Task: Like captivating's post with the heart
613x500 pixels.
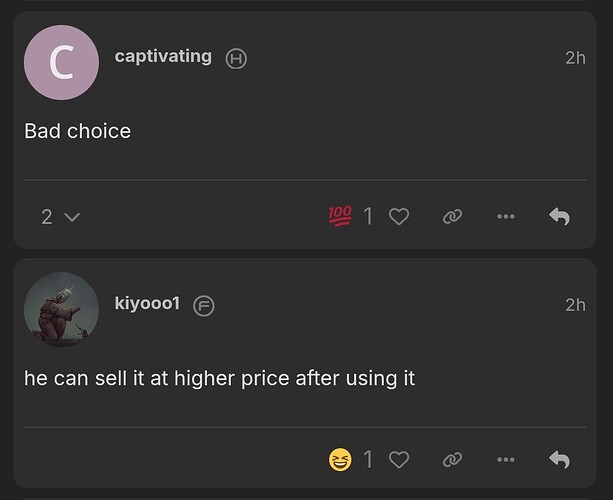Action: [399, 216]
